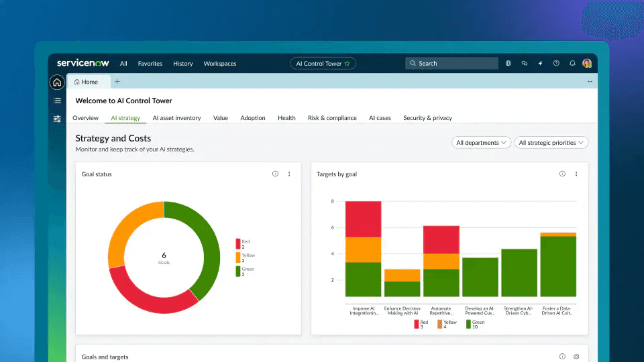Open the help question mark icon
This screenshot has height=362, width=644.
pyautogui.click(x=556, y=63)
